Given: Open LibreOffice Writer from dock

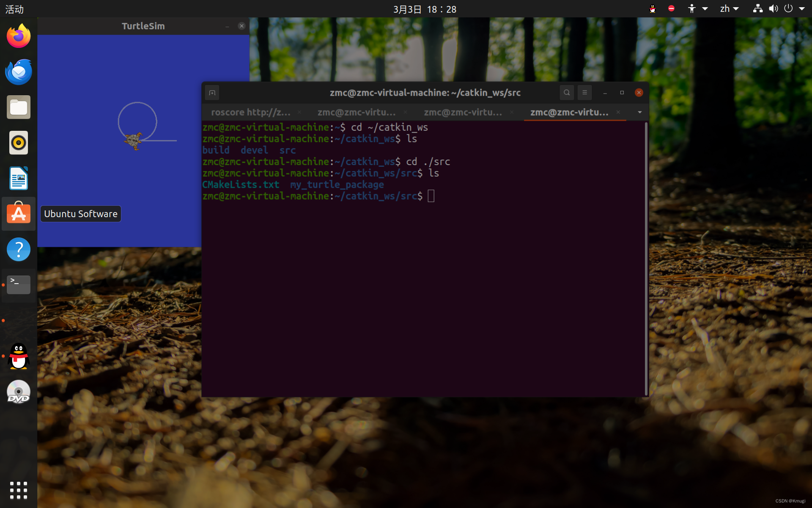Looking at the screenshot, I should tap(19, 178).
